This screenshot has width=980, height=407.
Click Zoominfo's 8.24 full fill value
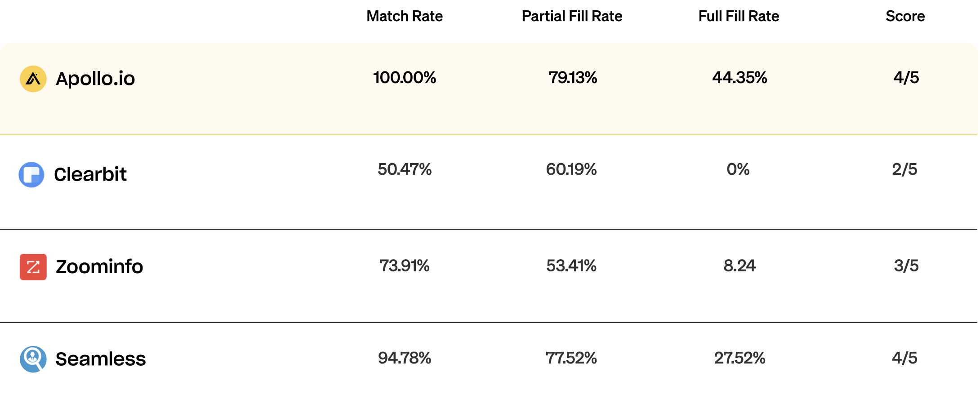739,265
